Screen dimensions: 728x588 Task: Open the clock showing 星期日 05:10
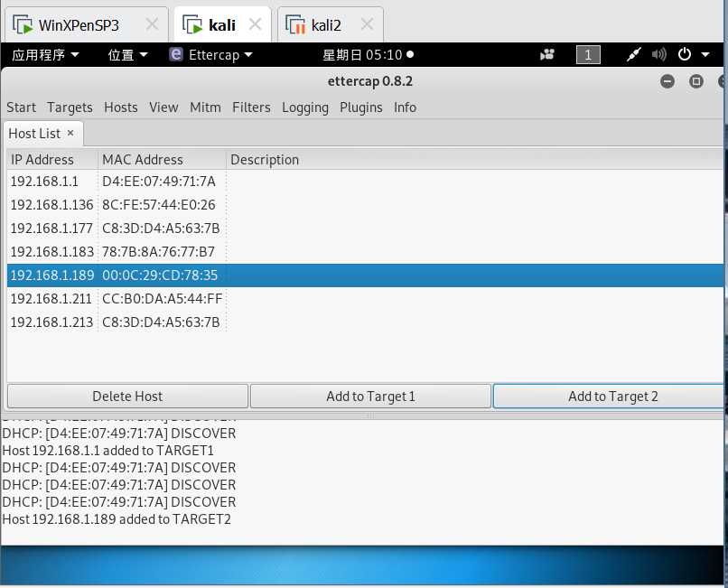point(369,55)
